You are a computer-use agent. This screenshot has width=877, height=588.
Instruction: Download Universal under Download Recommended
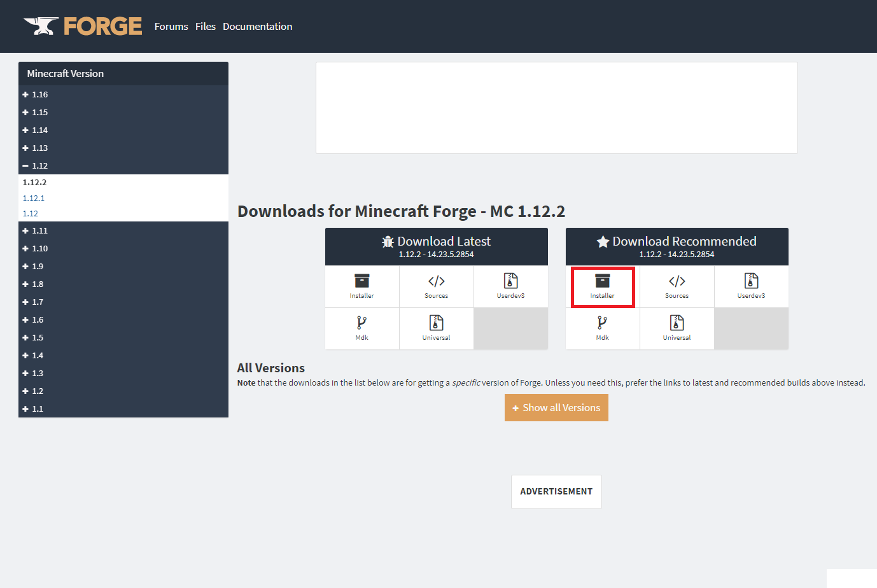(x=677, y=328)
